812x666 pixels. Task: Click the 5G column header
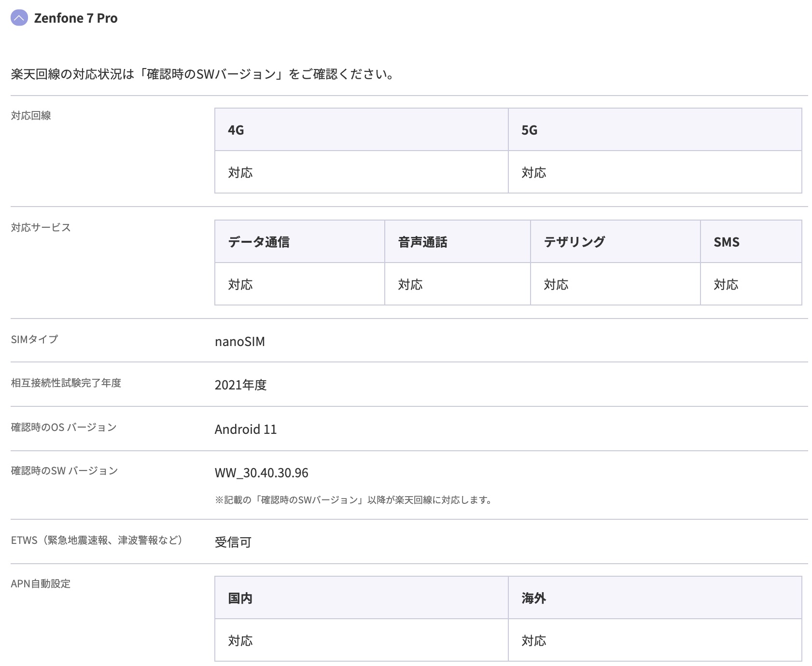point(530,130)
